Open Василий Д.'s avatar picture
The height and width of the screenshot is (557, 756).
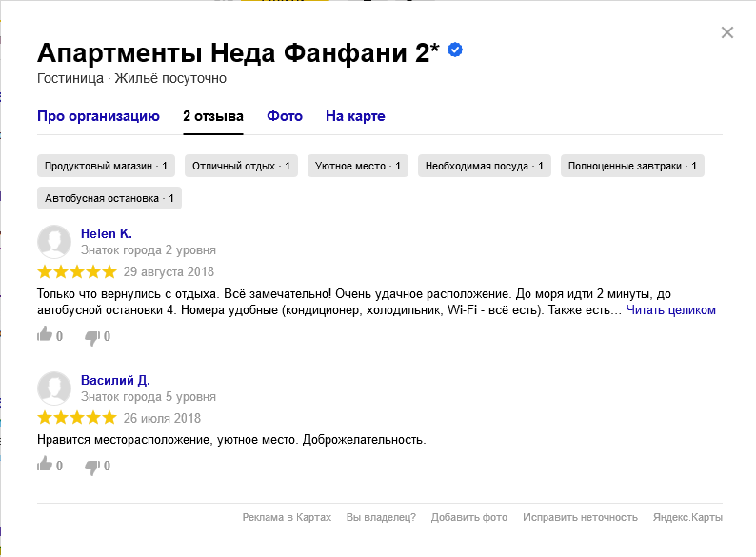[54, 388]
